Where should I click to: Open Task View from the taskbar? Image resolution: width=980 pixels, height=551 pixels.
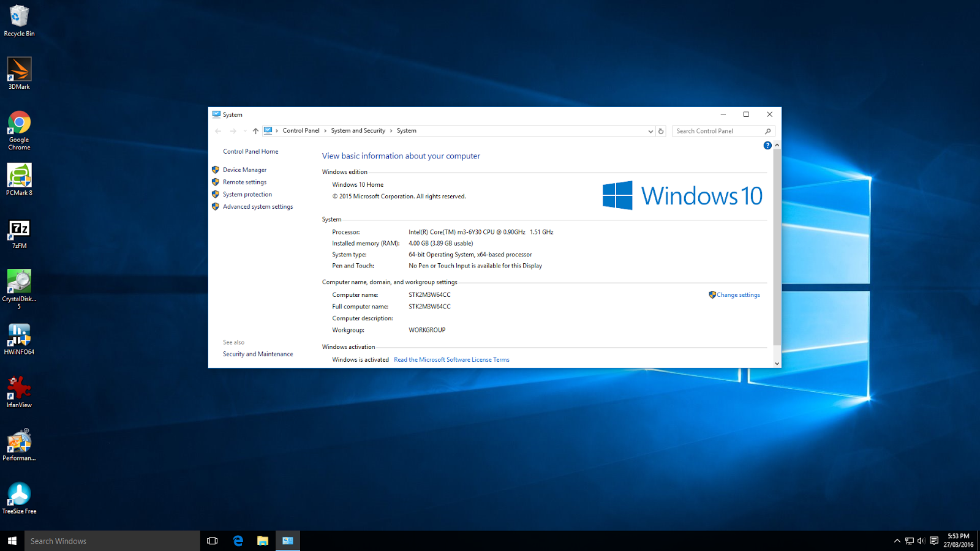coord(212,541)
